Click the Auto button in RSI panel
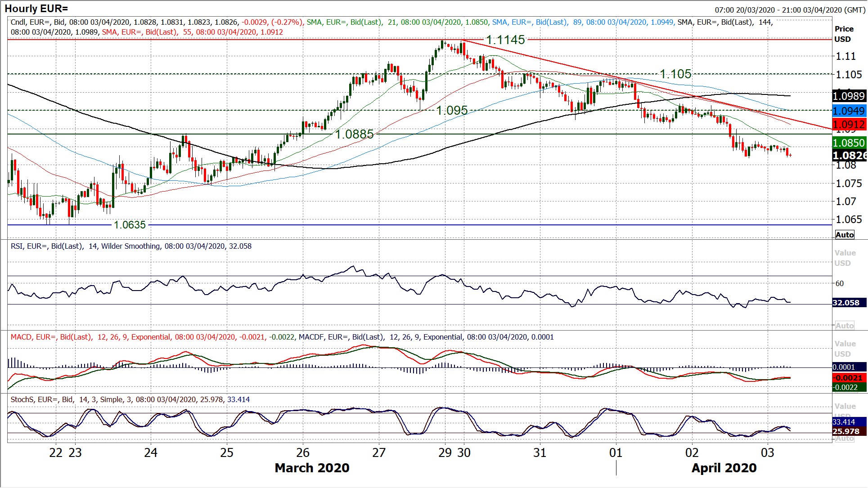868x488 pixels. click(x=845, y=326)
